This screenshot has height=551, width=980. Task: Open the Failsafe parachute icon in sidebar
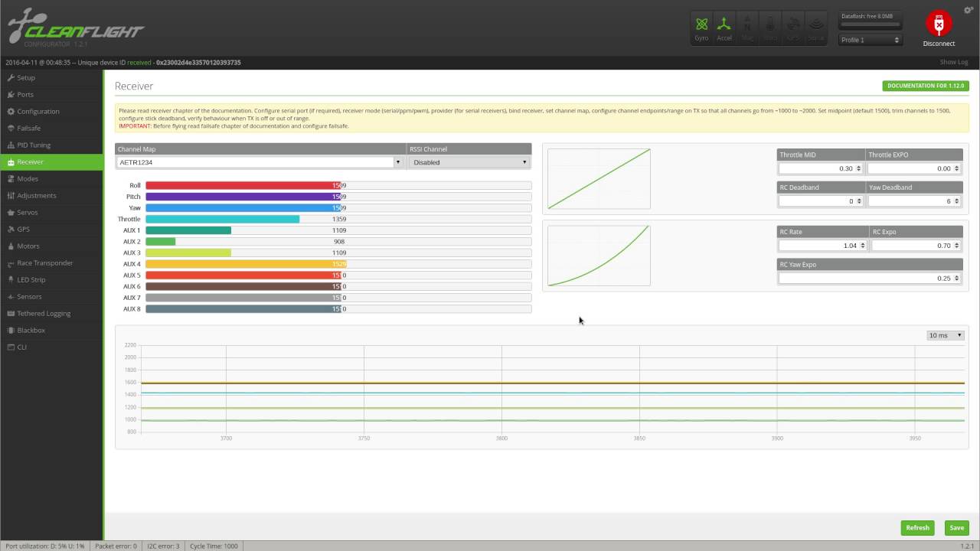click(11, 129)
